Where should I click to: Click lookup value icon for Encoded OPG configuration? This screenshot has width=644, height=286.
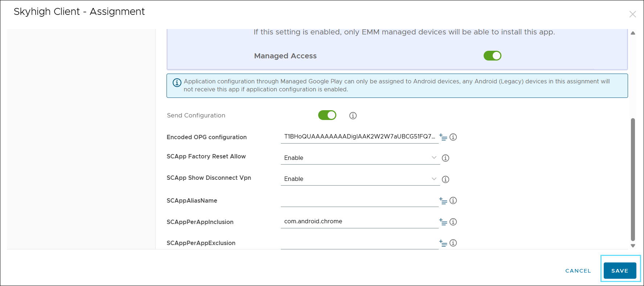coord(443,137)
